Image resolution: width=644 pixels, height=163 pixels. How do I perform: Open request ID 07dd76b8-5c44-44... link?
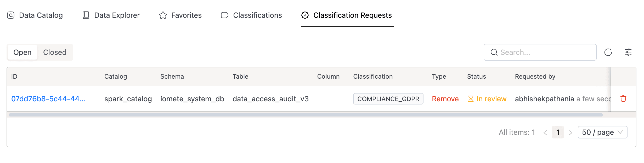coord(48,99)
